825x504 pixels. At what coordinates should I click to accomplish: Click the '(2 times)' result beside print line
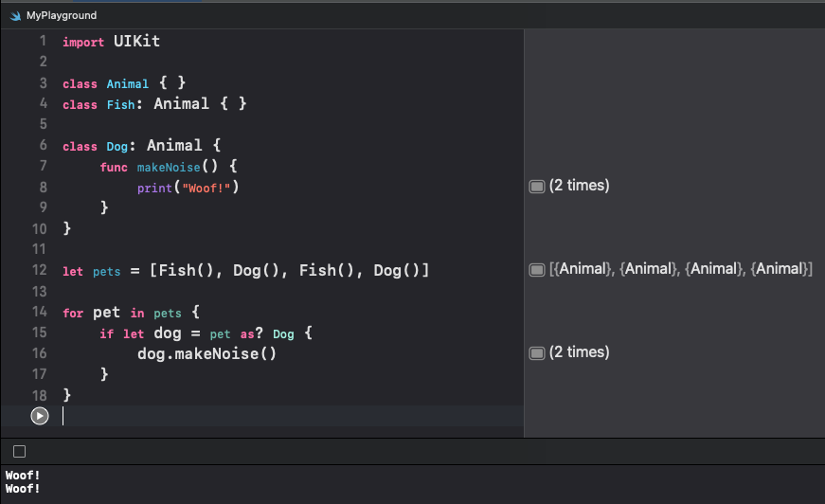(x=580, y=186)
